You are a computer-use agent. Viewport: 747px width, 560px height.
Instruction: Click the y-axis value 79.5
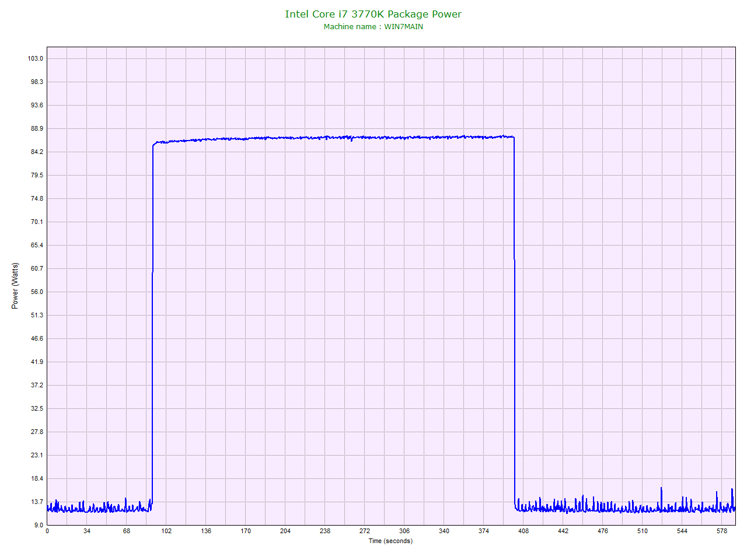[x=37, y=175]
